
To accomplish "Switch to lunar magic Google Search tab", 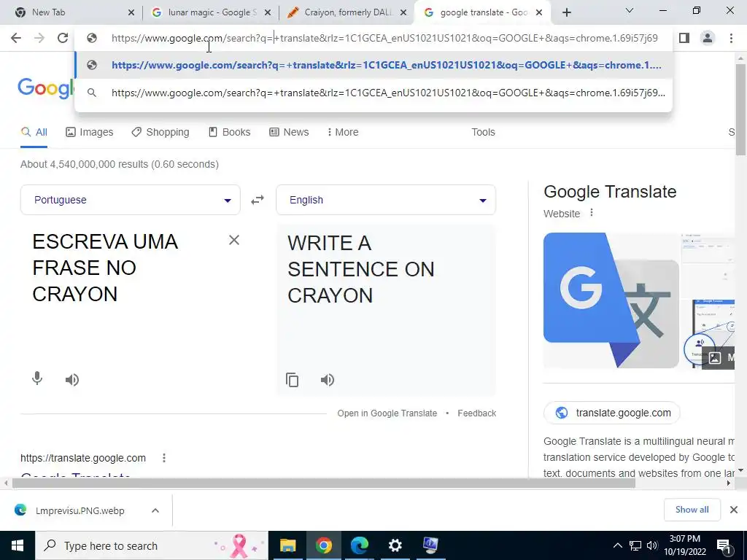I will (212, 12).
